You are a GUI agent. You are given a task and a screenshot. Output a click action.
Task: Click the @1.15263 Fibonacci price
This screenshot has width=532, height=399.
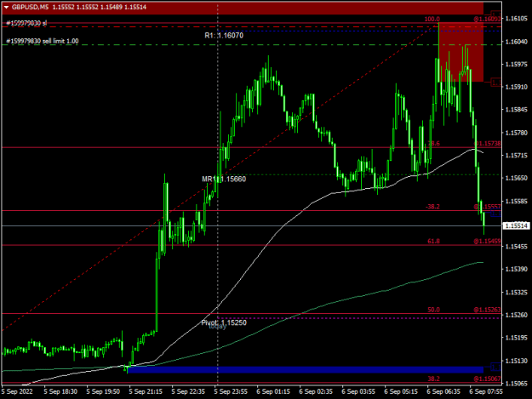[487, 310]
